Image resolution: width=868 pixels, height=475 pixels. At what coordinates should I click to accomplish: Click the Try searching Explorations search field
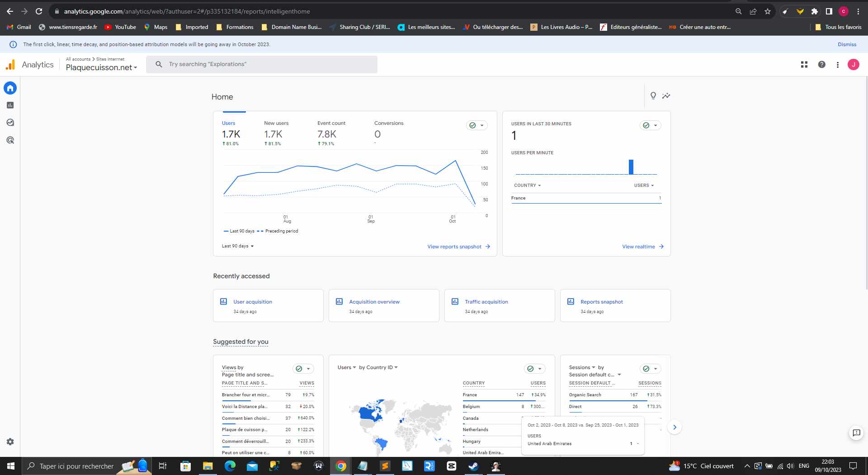(x=262, y=64)
